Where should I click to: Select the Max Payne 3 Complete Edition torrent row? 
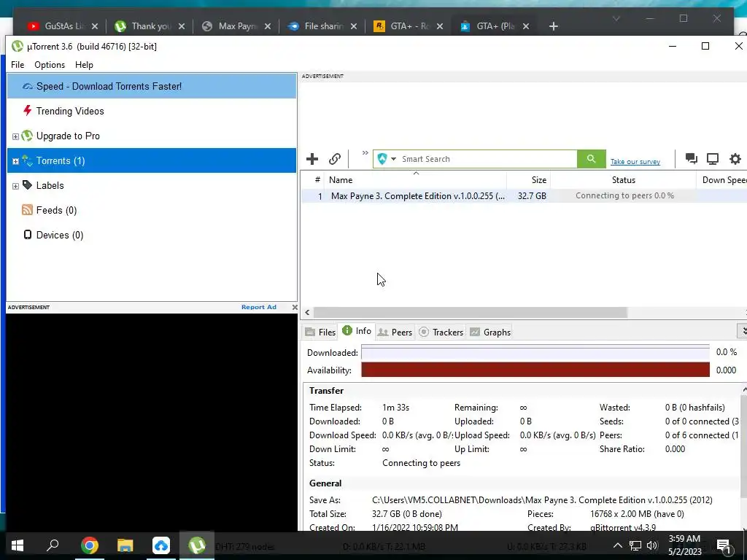(524, 195)
